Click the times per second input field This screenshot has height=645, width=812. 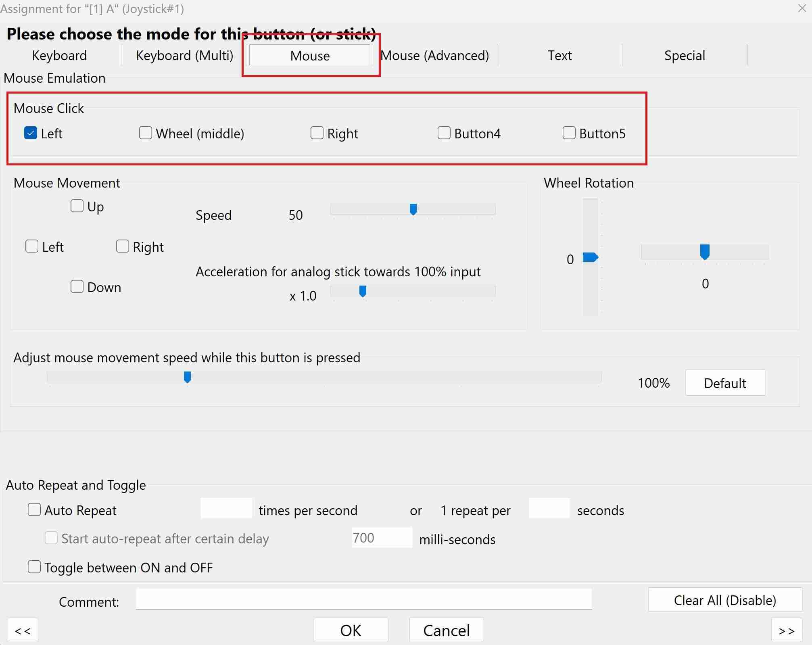(x=226, y=508)
